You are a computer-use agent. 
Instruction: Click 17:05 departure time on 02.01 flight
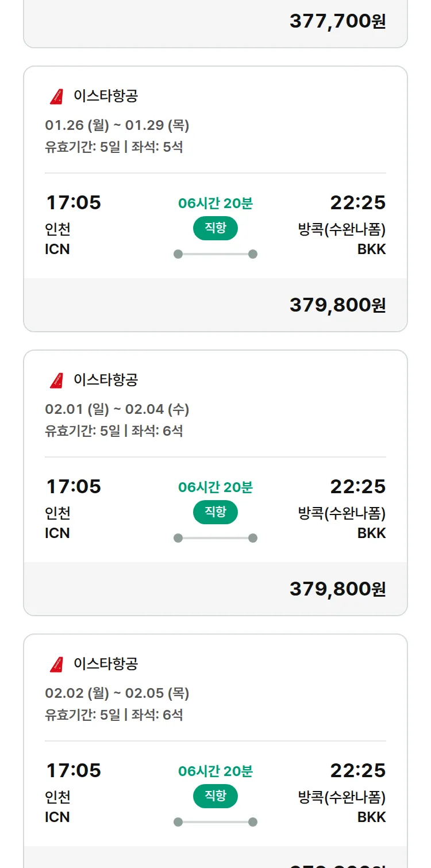pos(74,487)
